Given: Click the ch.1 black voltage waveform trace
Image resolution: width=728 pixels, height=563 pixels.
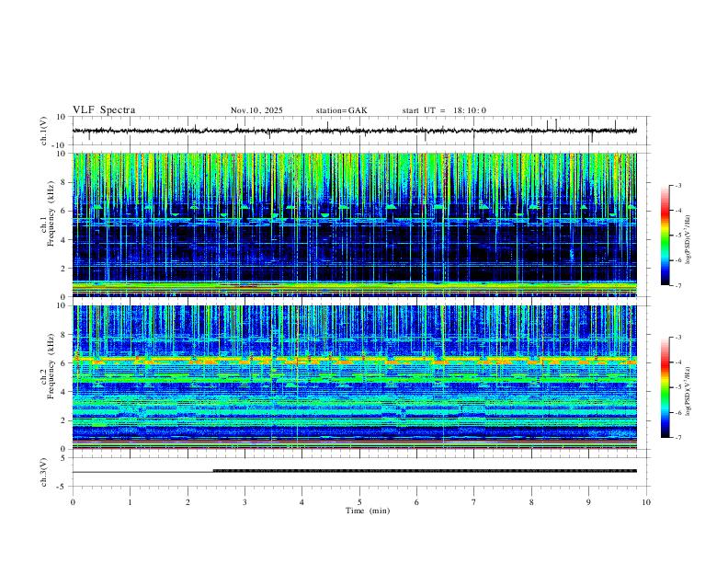Looking at the screenshot, I should point(355,131).
